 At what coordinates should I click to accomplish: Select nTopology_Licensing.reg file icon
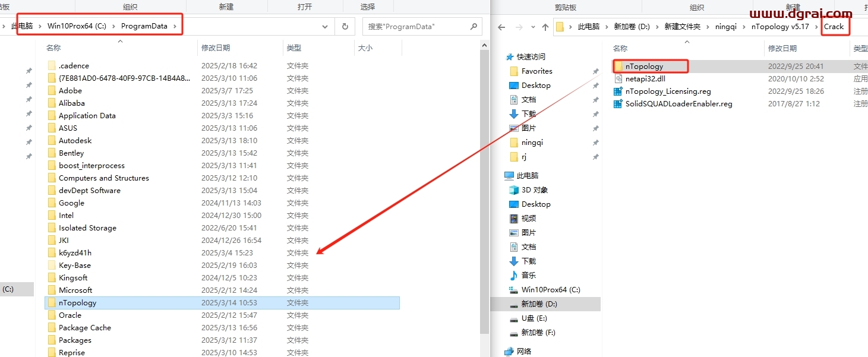click(618, 91)
